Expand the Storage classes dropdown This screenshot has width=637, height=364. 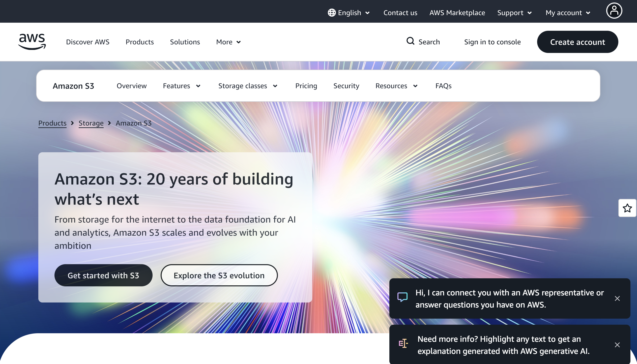click(x=248, y=86)
